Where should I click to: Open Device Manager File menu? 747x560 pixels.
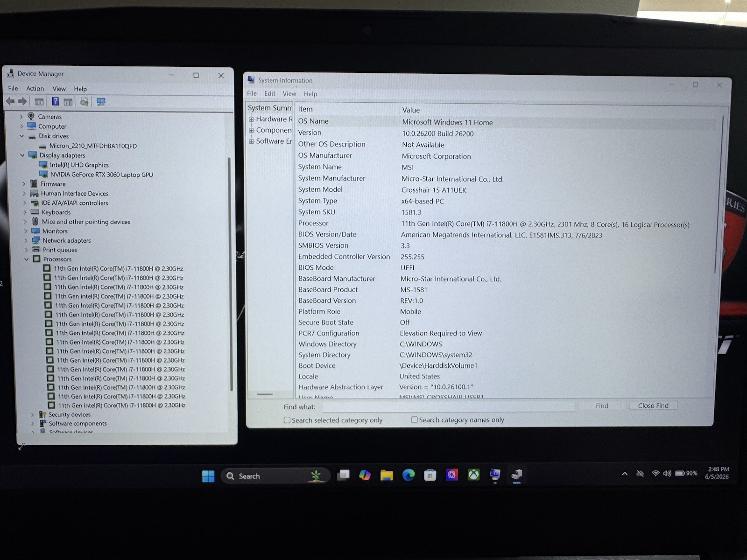point(13,88)
